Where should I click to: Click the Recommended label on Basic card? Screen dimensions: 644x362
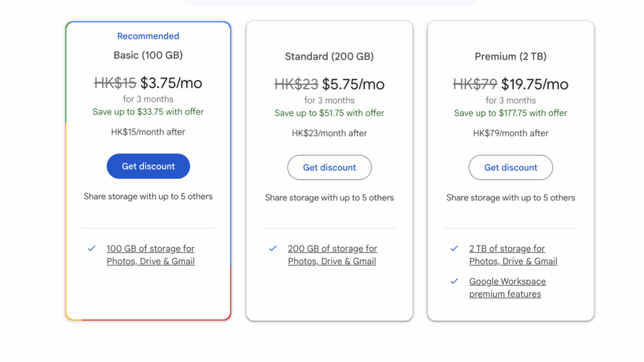[148, 37]
